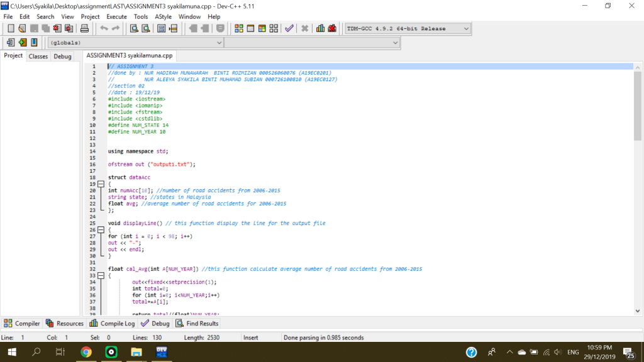The width and height of the screenshot is (644, 362).
Task: Show the Find Results panel tab
Action: tap(197, 324)
